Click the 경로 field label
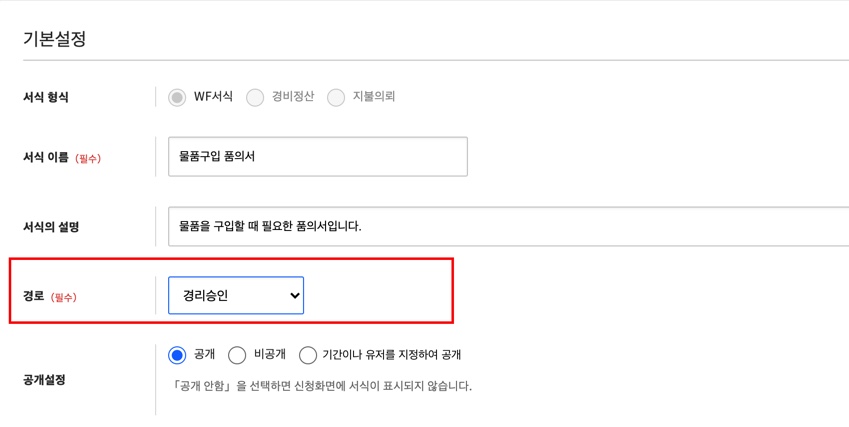The width and height of the screenshot is (849, 427). [34, 296]
